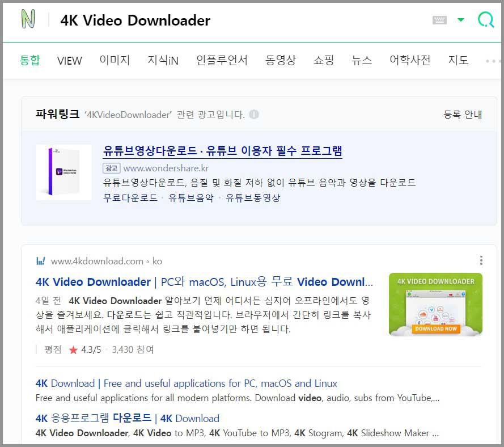Open the 등록 안내 link
This screenshot has width=504, height=447.
463,115
